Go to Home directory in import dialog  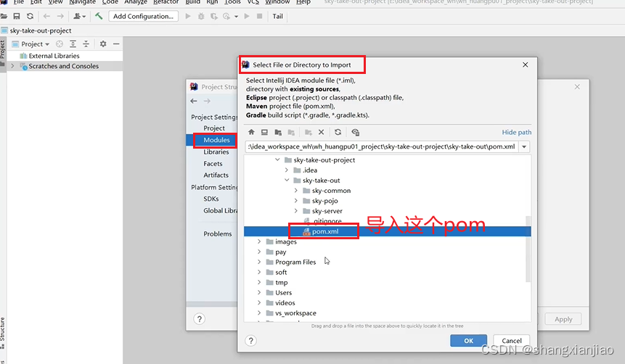[251, 132]
